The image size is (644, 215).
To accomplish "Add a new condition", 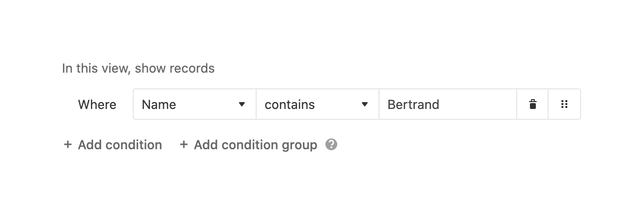I will (x=119, y=145).
